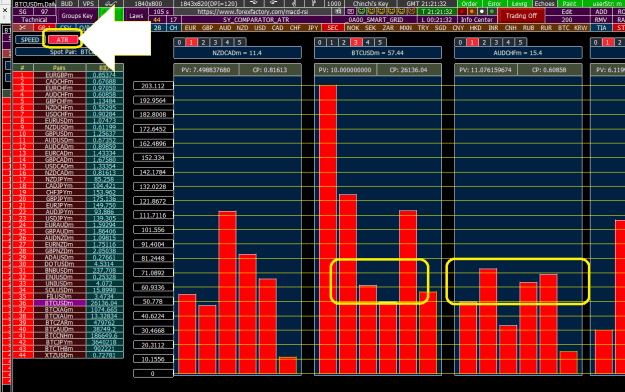Click the green dot indicator button
625x392 pixels.
tap(492, 12)
